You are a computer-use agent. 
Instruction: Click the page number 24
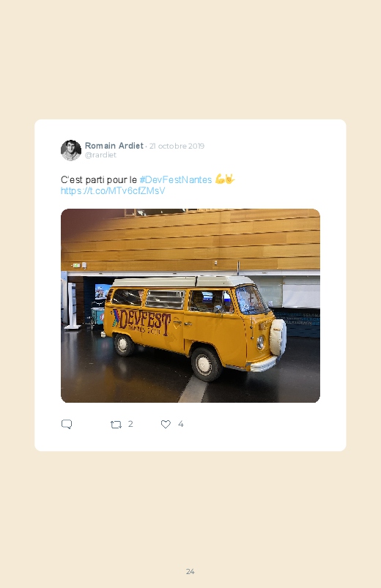point(190,571)
